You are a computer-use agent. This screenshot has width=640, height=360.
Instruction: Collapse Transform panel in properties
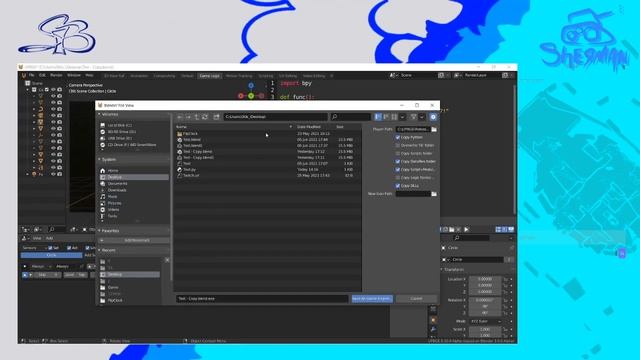click(442, 270)
